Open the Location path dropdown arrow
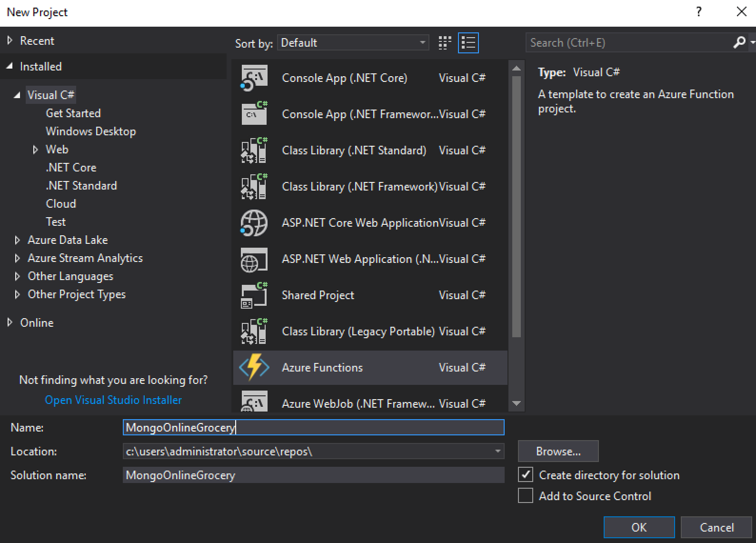This screenshot has height=543, width=756. 497,451
